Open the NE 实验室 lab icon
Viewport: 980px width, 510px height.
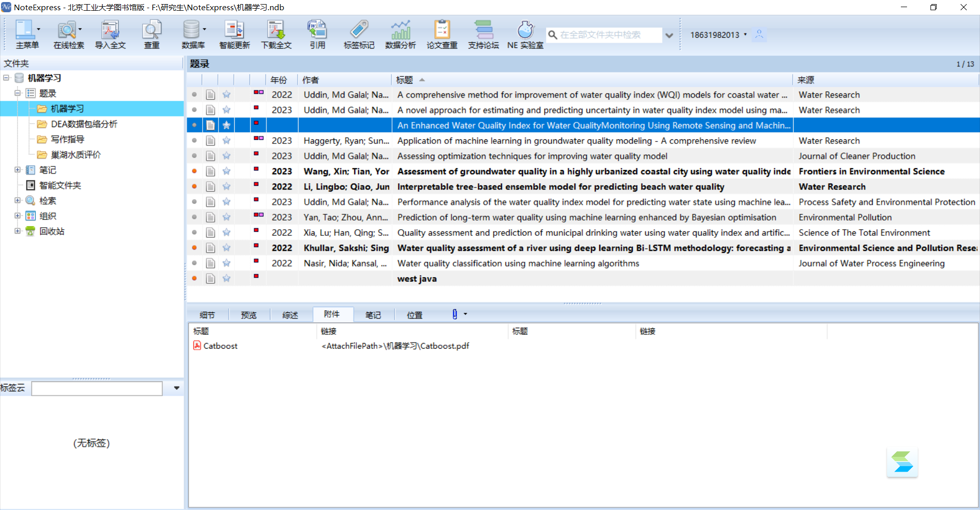click(x=525, y=30)
